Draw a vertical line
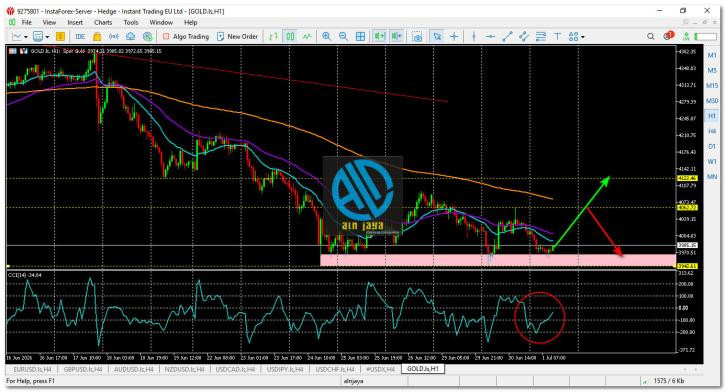 [x=474, y=36]
